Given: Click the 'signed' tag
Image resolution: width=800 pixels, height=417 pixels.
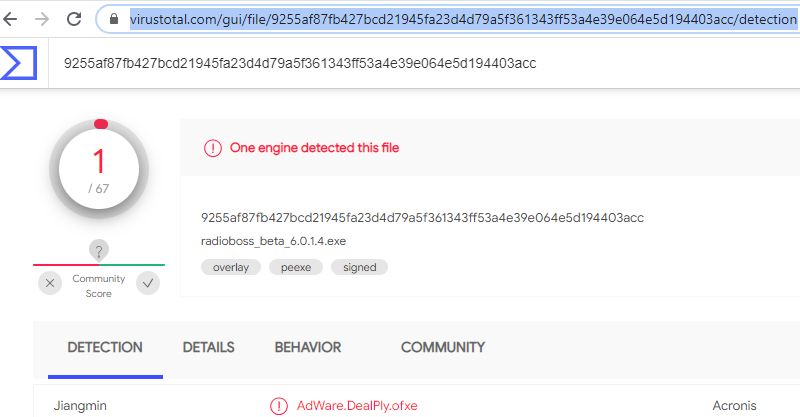Looking at the screenshot, I should [359, 267].
